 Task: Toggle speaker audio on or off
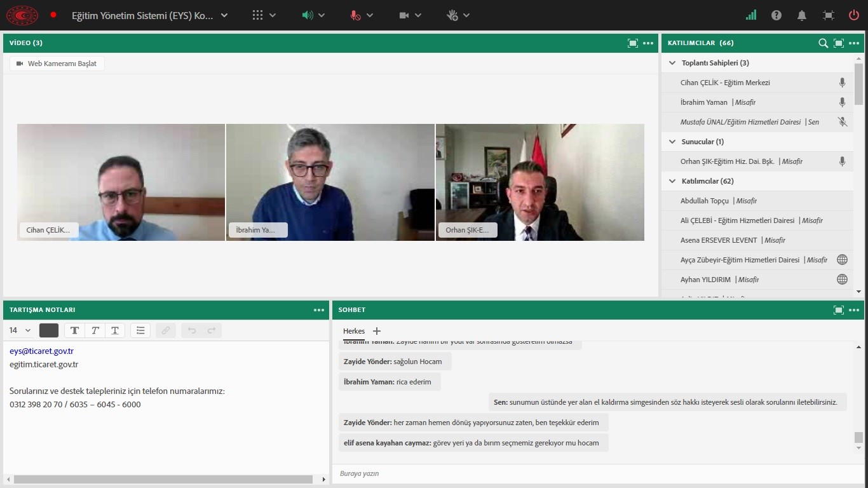pyautogui.click(x=308, y=15)
